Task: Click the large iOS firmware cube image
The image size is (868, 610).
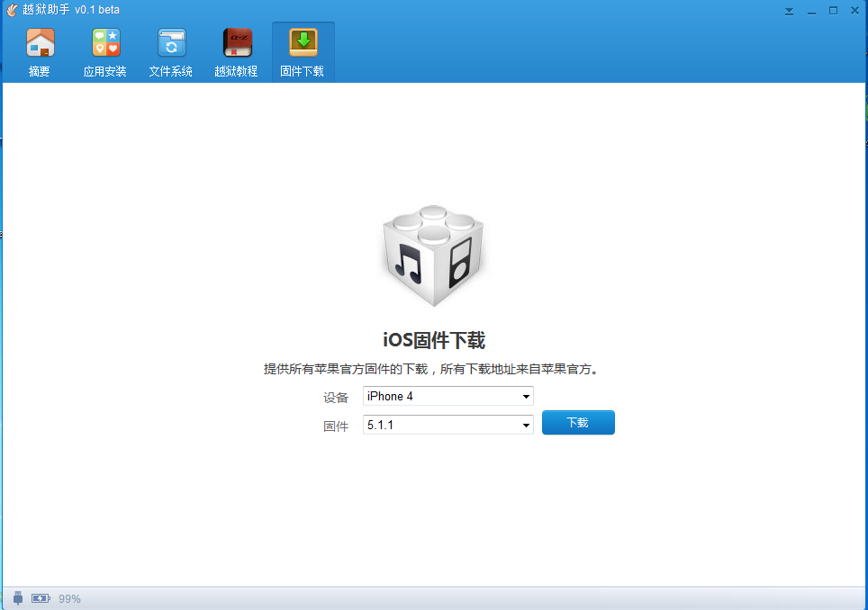Action: [x=433, y=257]
